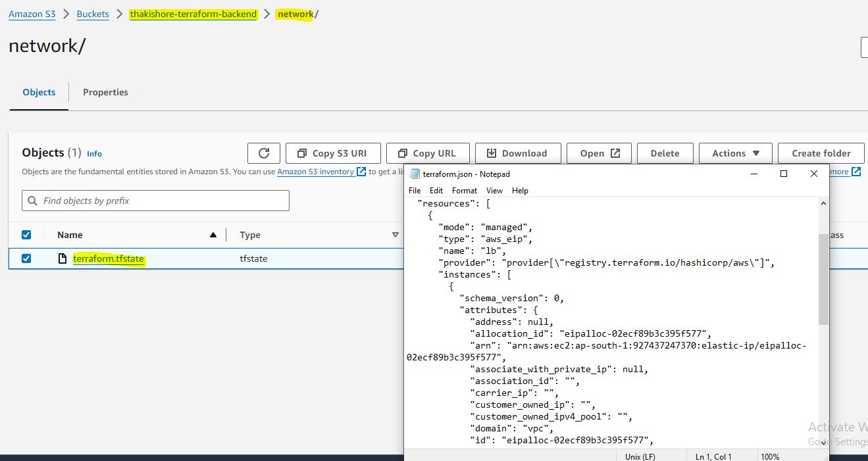Image resolution: width=868 pixels, height=461 pixels.
Task: Uncheck the terraform.tfstate row checkbox
Action: click(x=26, y=258)
